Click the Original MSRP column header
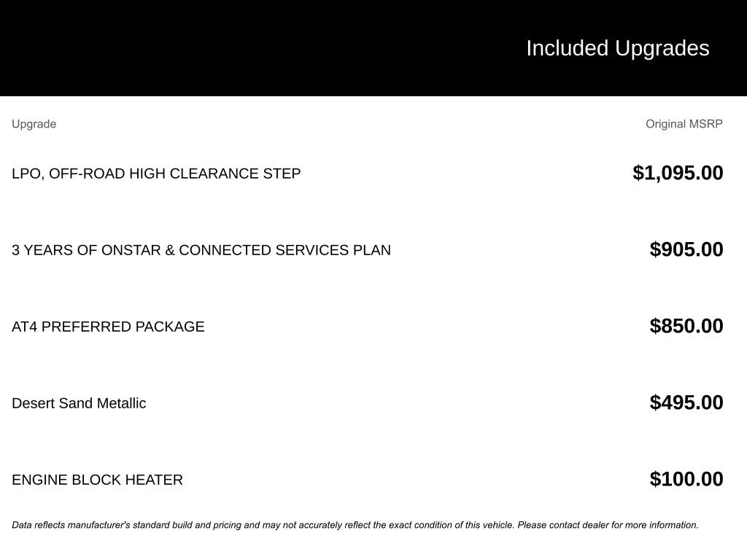This screenshot has width=747, height=560. tap(684, 124)
